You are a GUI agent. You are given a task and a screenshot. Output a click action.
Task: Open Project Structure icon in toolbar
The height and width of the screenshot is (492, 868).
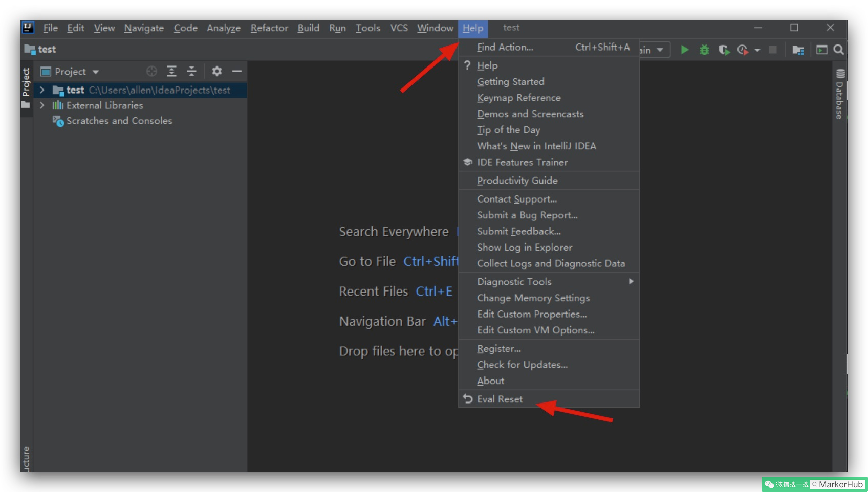coord(798,50)
